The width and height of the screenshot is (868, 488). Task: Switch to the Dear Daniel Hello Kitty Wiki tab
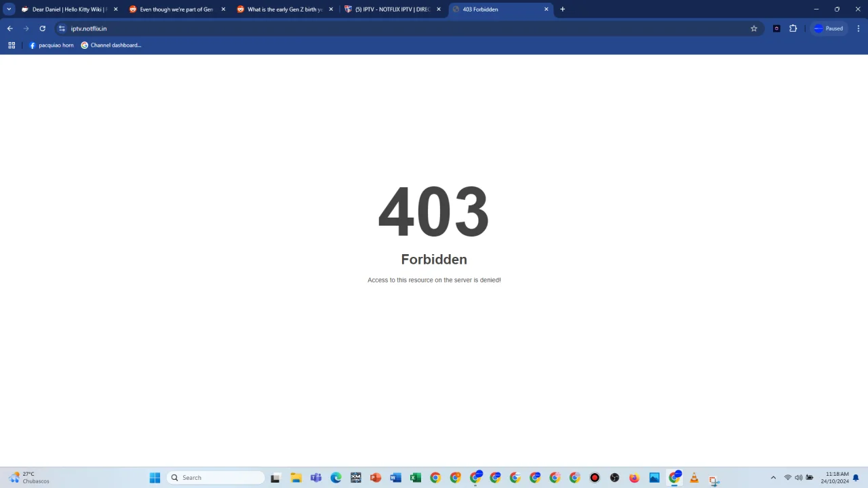point(69,9)
